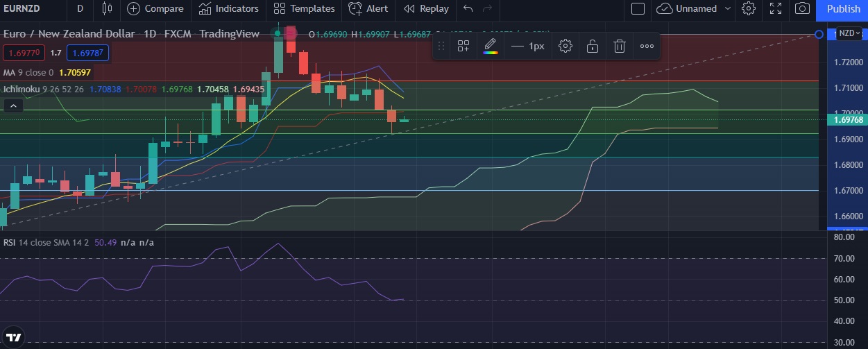Click the Publish button
868x349 pixels.
(843, 8)
